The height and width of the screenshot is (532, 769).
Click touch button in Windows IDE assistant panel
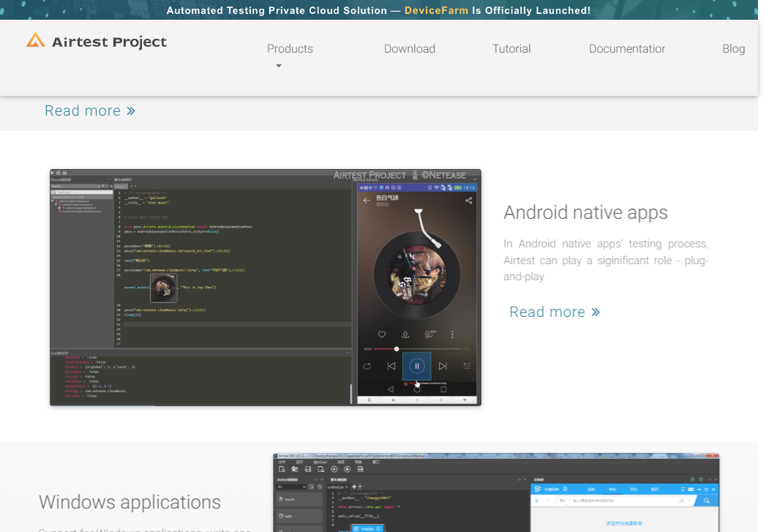pos(299,499)
